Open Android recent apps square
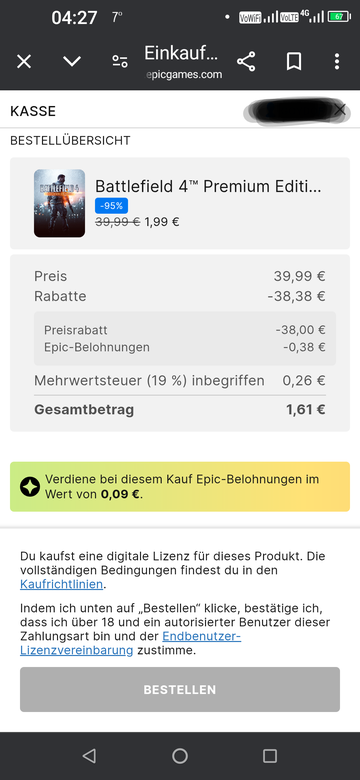This screenshot has height=780, width=360. point(270,756)
